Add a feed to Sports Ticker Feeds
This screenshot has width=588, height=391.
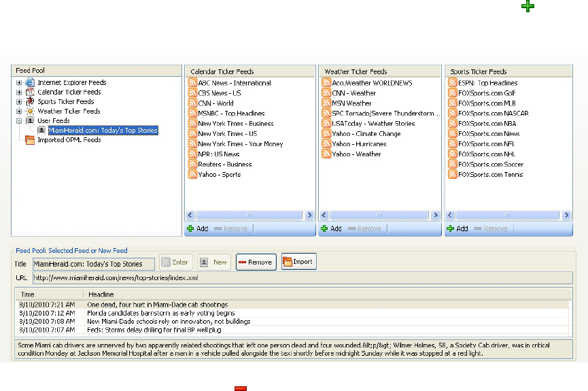coord(457,228)
